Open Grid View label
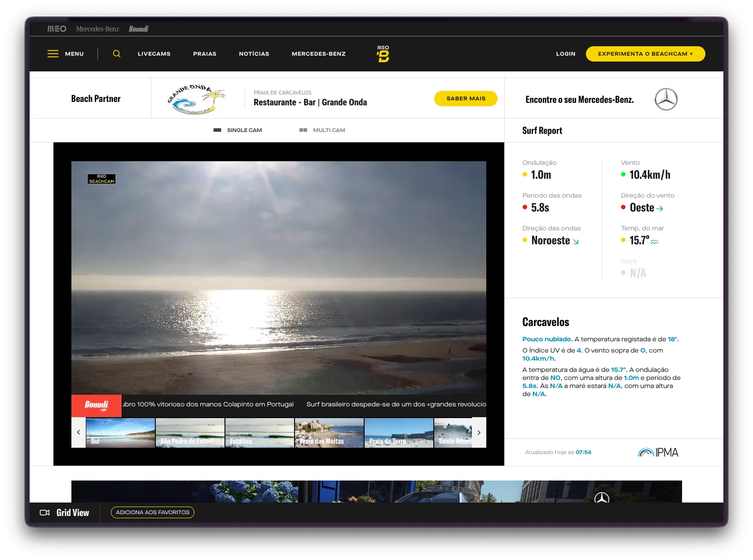The width and height of the screenshot is (753, 560). pyautogui.click(x=73, y=513)
